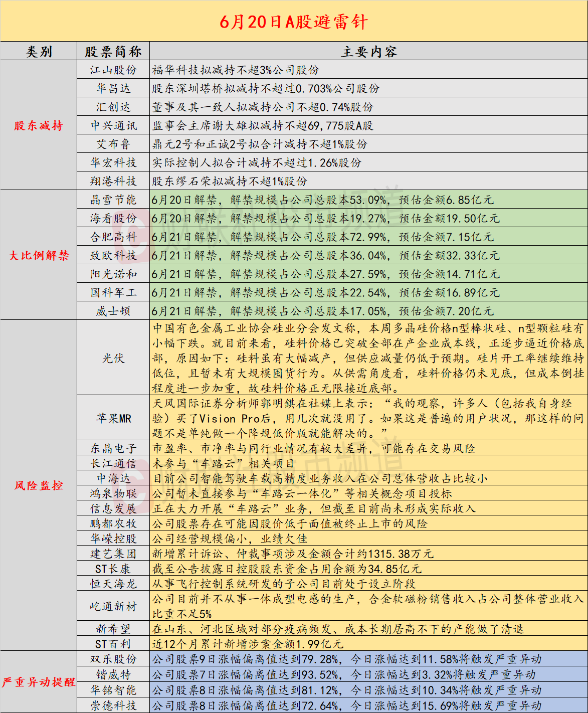588x713 pixels.
Task: Click the 威士顿 stock name cell
Action: (x=113, y=311)
